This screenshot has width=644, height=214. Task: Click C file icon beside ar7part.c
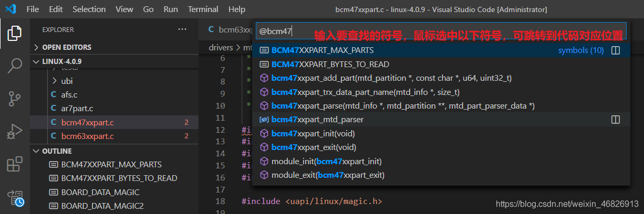(x=53, y=109)
